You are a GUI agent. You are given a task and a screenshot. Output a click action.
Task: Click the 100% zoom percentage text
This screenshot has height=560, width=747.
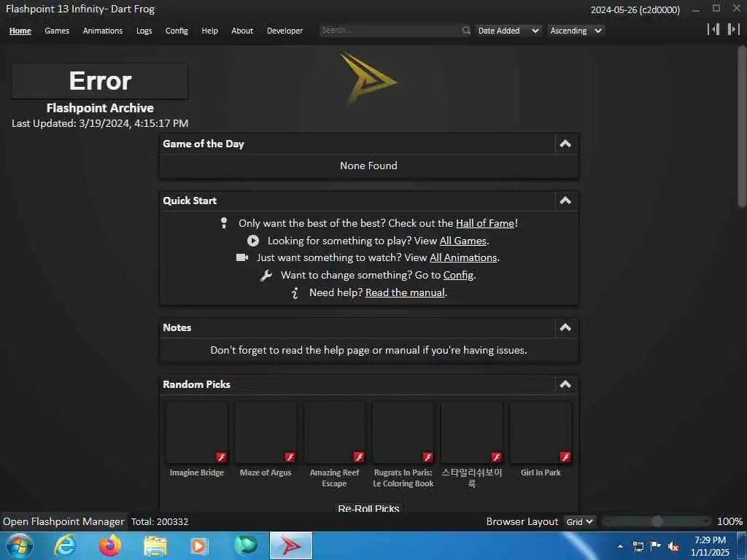coord(729,522)
